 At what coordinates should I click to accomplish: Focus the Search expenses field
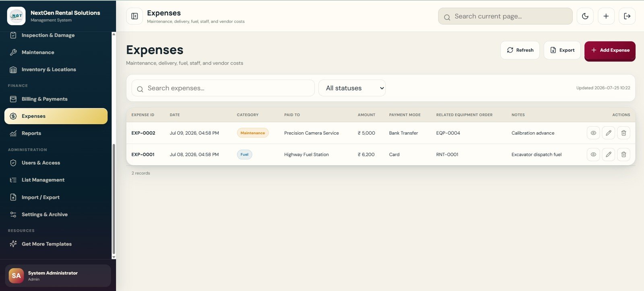223,88
